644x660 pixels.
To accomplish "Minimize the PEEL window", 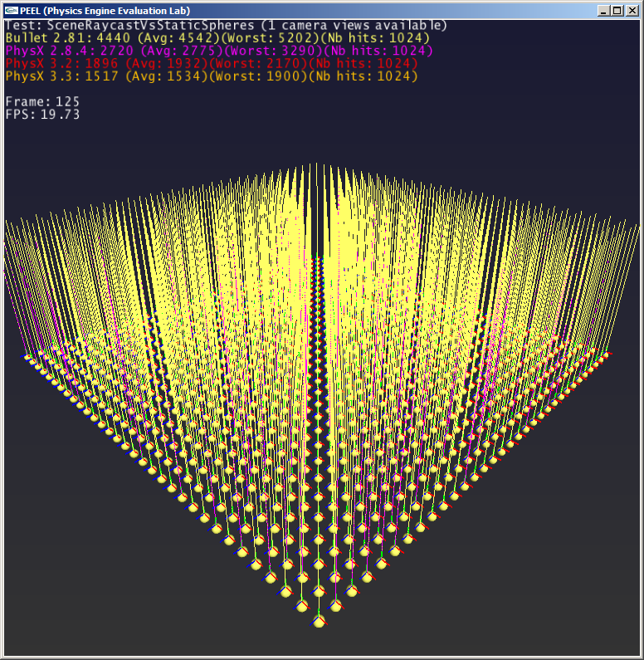I will coord(603,11).
